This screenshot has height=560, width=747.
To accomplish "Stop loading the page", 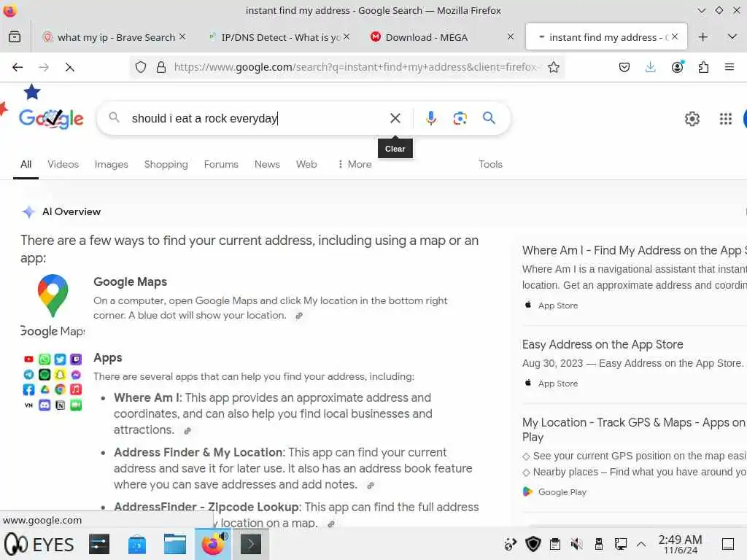I will point(69,68).
